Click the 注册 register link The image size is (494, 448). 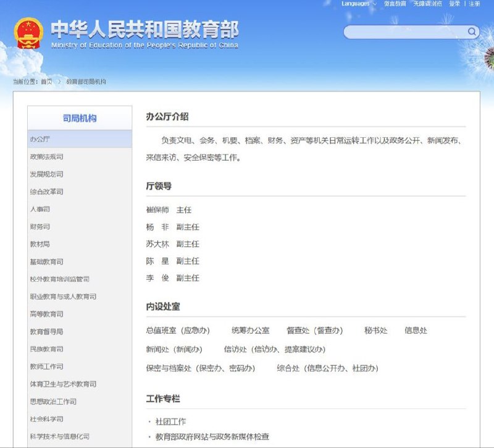click(474, 4)
